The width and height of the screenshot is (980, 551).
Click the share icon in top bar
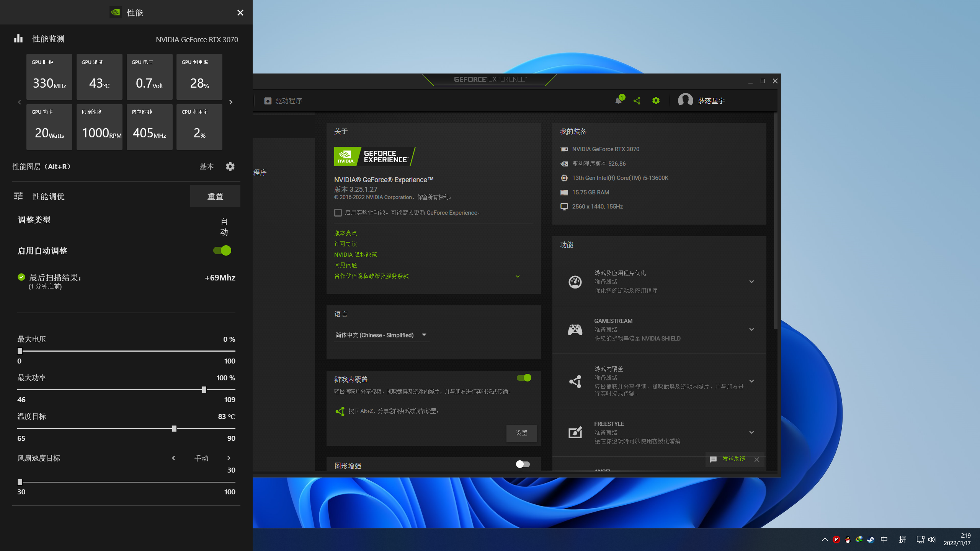637,101
